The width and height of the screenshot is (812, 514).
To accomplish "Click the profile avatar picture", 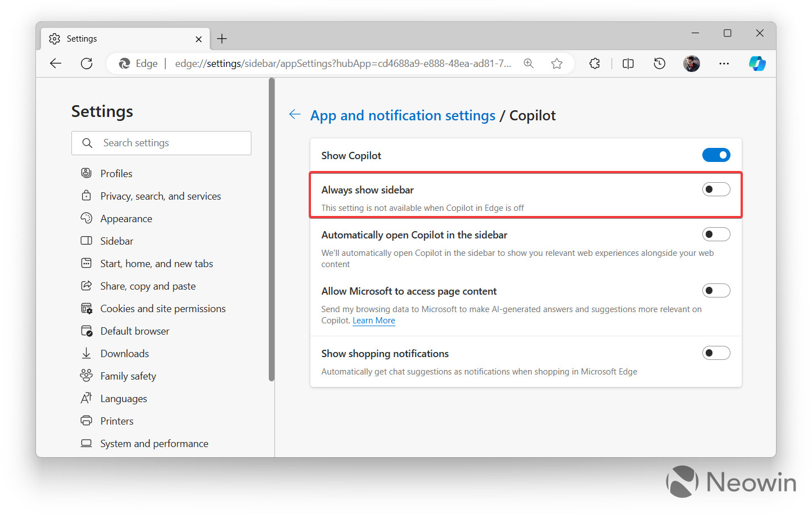I will click(692, 64).
